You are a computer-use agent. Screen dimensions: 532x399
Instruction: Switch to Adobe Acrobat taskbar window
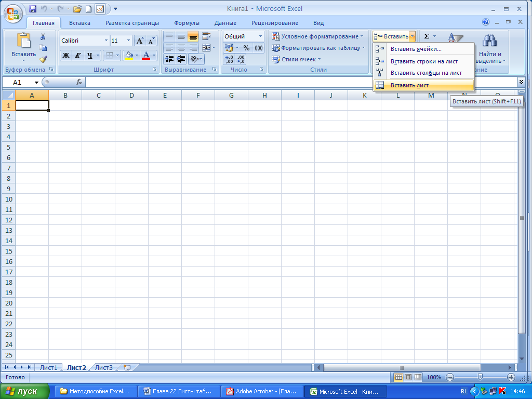262,391
